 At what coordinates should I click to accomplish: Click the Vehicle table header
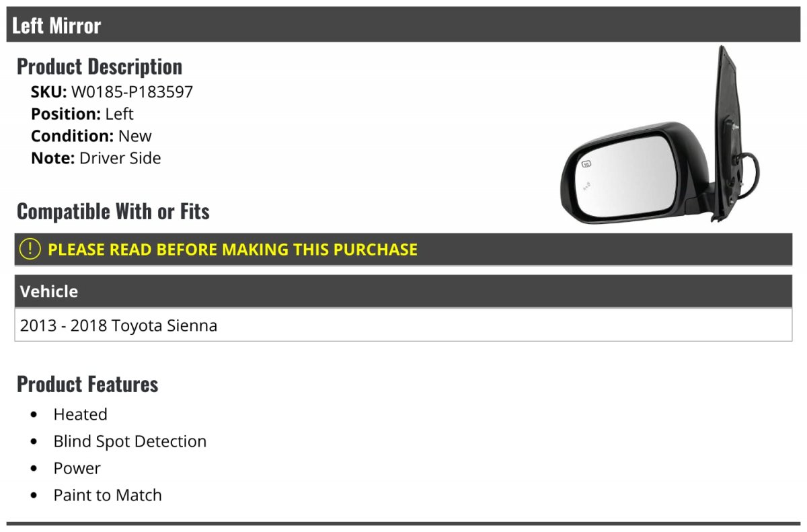[403, 291]
